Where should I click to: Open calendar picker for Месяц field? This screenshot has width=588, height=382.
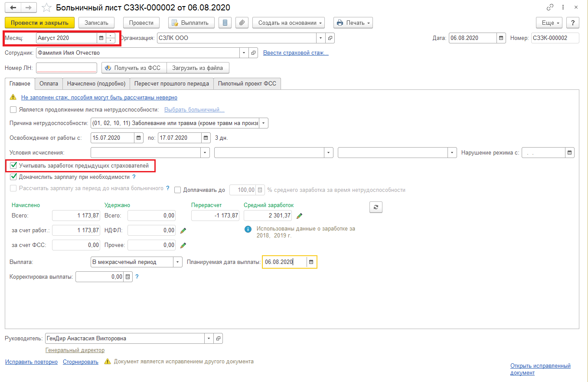101,38
